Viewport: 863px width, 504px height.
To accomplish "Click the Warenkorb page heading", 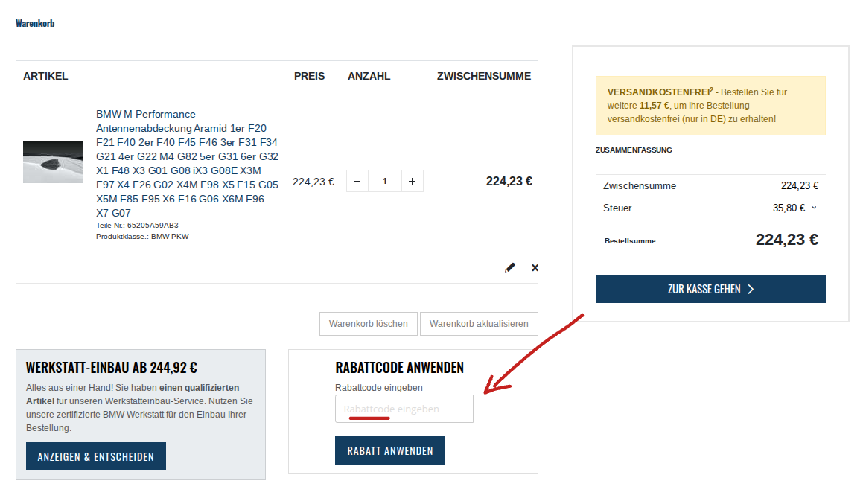I will point(35,23).
